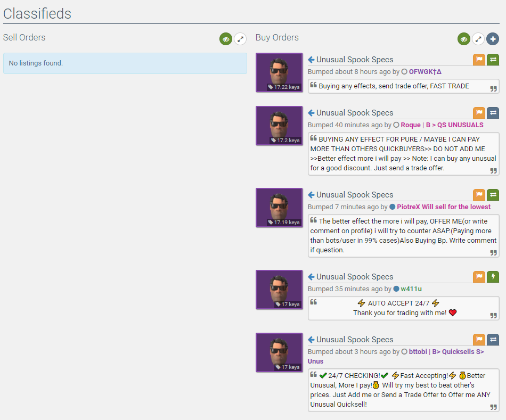The width and height of the screenshot is (506, 420).
Task: Click 'BUYING ANY EFFECT FOR PURE' comment
Action: coord(403,153)
